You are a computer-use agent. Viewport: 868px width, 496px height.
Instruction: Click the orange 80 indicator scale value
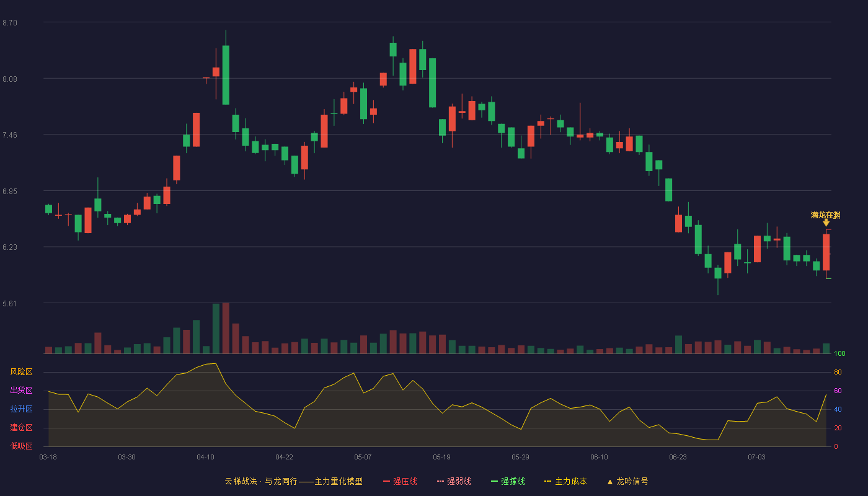point(838,372)
